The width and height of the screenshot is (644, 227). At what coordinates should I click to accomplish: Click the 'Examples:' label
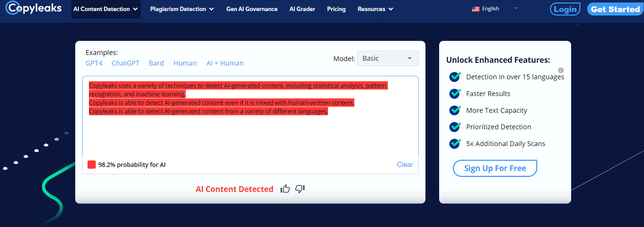[102, 52]
